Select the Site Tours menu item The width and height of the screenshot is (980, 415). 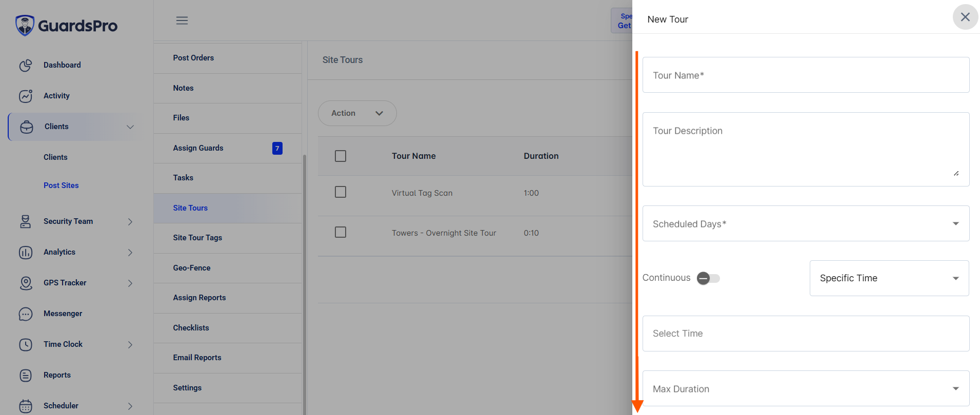pos(228,208)
